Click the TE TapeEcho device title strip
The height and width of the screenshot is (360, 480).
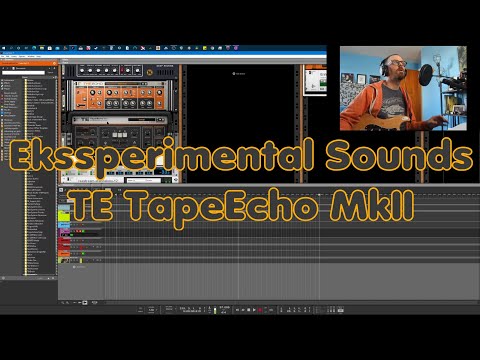point(119,119)
